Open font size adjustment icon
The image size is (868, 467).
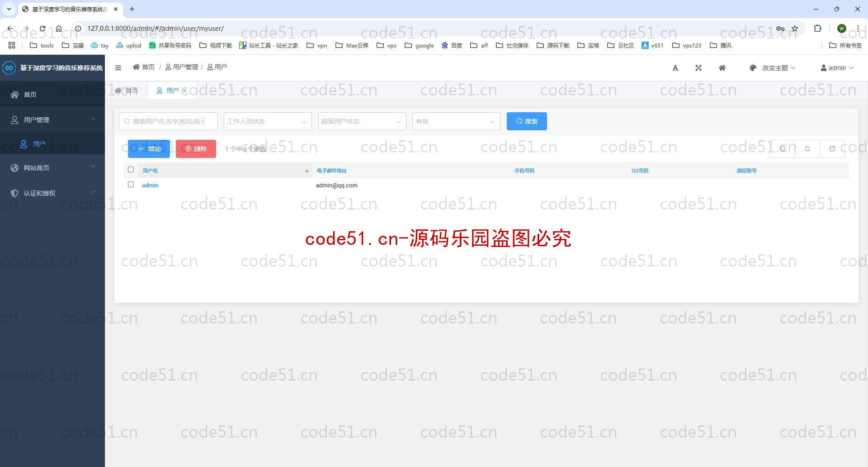pyautogui.click(x=675, y=68)
